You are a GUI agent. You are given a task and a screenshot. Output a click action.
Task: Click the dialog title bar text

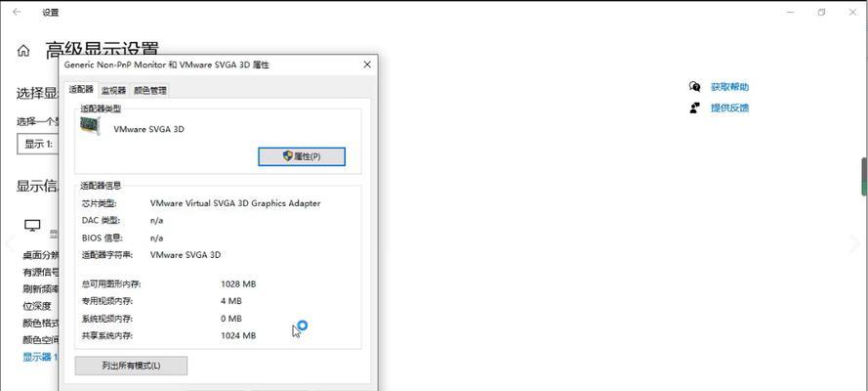pos(167,65)
